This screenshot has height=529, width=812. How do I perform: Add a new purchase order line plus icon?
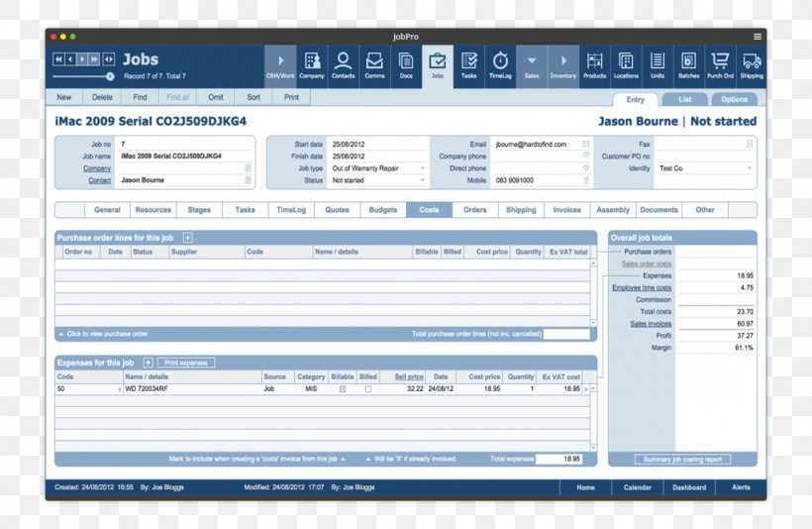pos(187,238)
